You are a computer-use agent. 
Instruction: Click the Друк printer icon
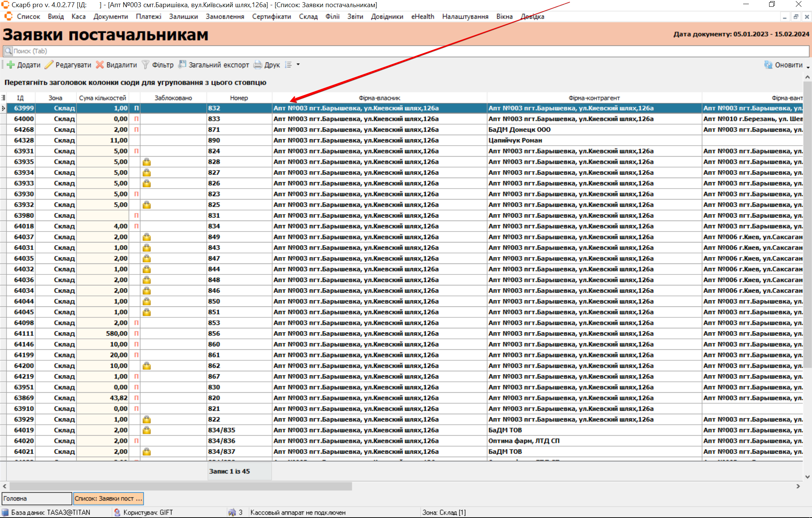click(x=258, y=65)
